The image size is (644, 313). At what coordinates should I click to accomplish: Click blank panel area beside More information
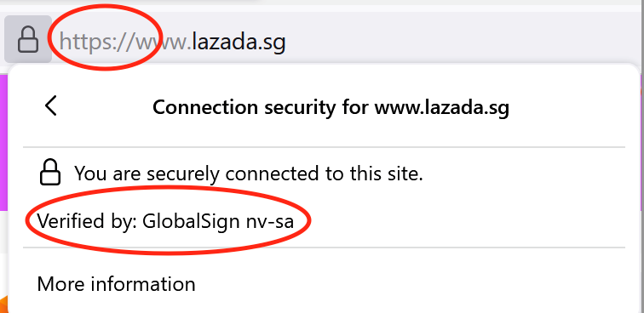click(411, 284)
